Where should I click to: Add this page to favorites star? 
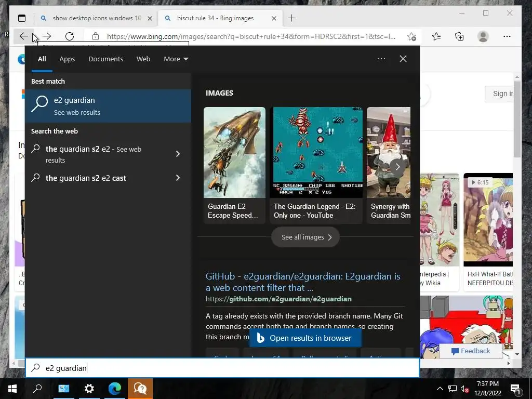[x=411, y=36]
